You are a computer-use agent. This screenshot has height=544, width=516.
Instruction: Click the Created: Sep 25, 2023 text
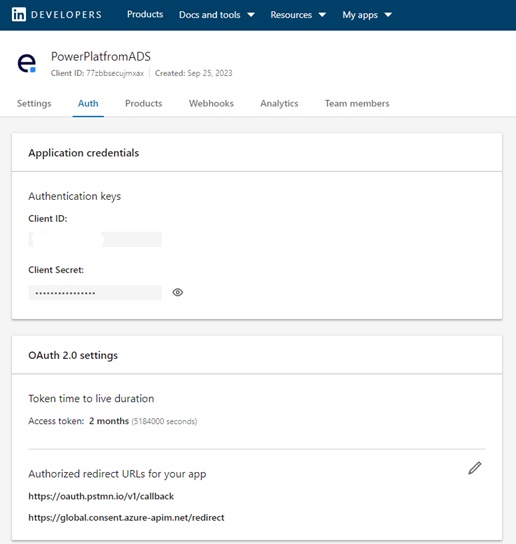coord(194,73)
